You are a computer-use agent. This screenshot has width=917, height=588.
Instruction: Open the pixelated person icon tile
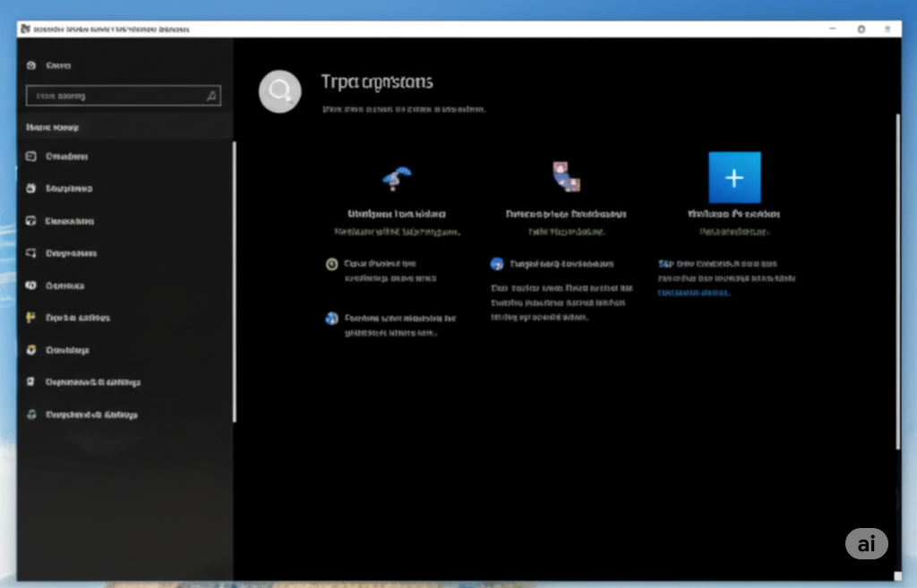click(x=566, y=176)
